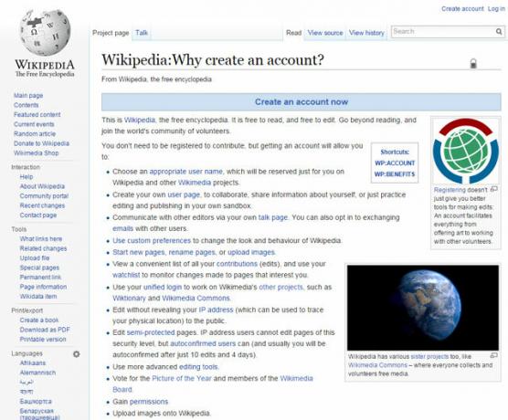Open the watchlist link
This screenshot has width=508, height=420.
[126, 275]
